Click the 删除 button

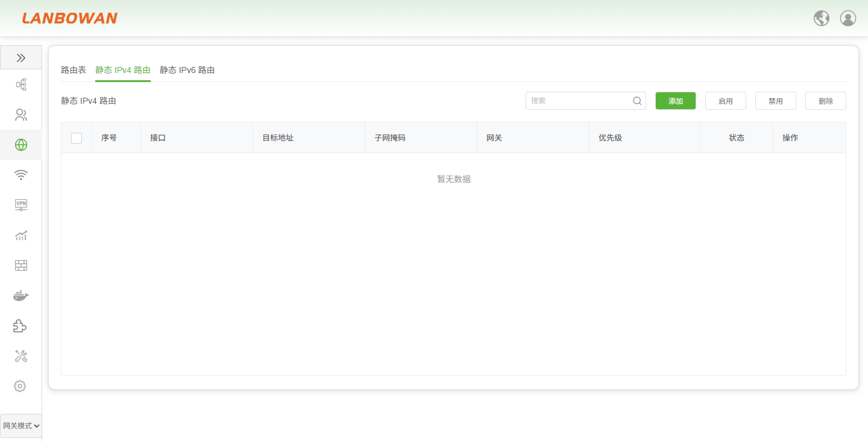pyautogui.click(x=826, y=101)
